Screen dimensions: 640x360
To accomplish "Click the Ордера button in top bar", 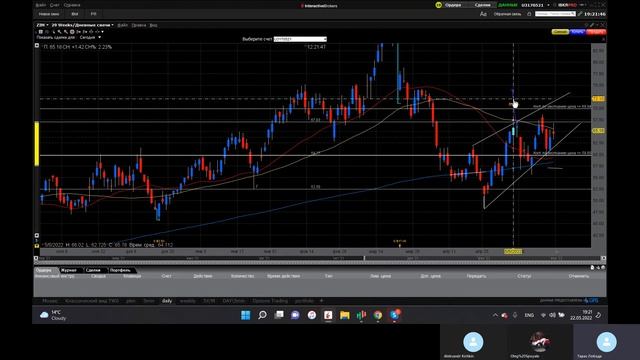I will 453,5.
